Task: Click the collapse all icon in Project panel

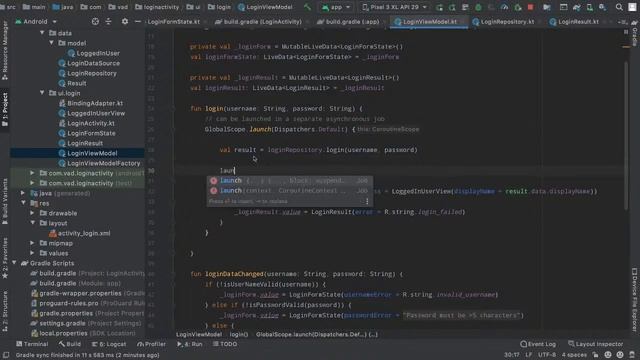Action: click(108, 22)
